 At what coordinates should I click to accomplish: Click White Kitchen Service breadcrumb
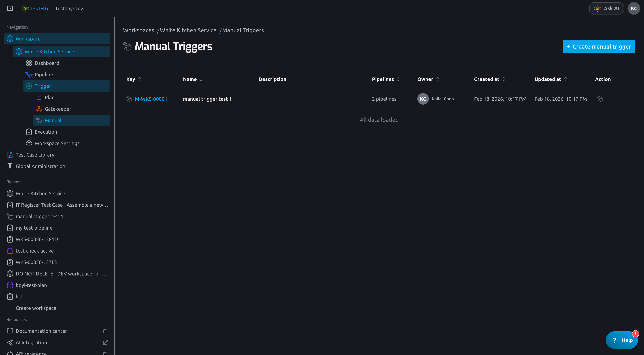click(188, 30)
